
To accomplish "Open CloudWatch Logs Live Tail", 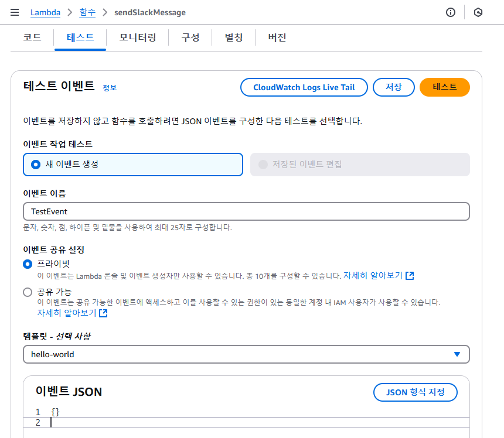I will point(304,87).
